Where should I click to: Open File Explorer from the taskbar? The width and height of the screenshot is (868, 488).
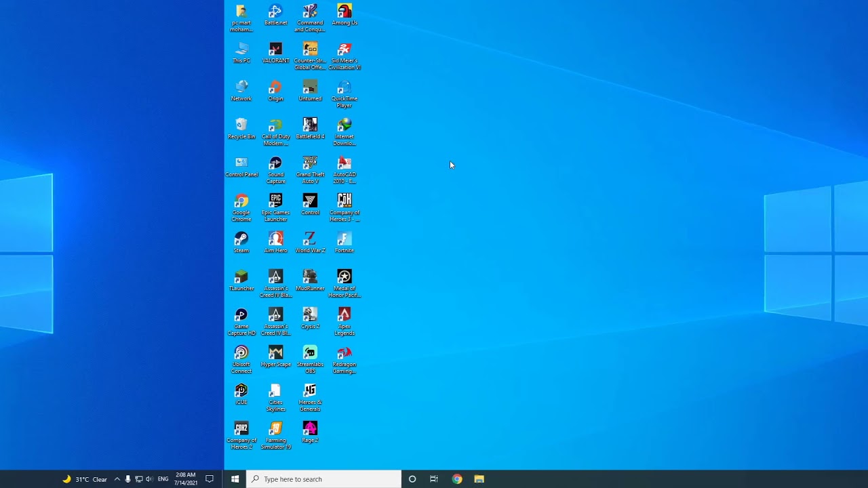click(479, 479)
